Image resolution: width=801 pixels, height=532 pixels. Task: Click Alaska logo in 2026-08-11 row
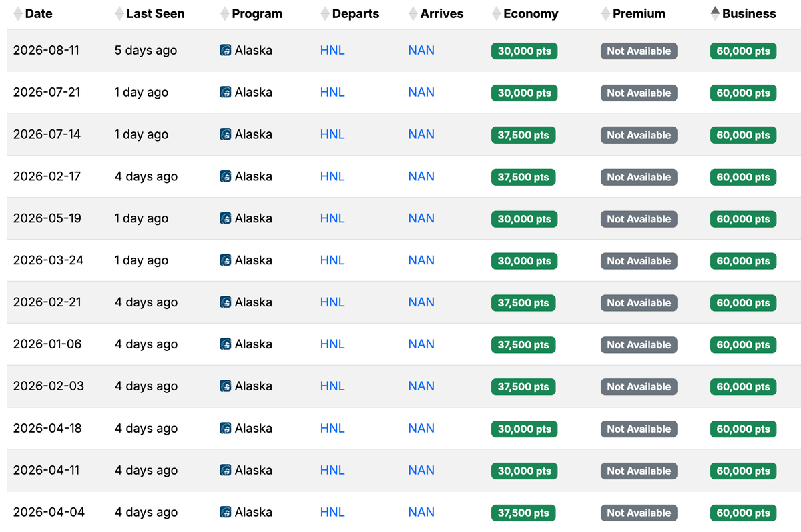(226, 51)
